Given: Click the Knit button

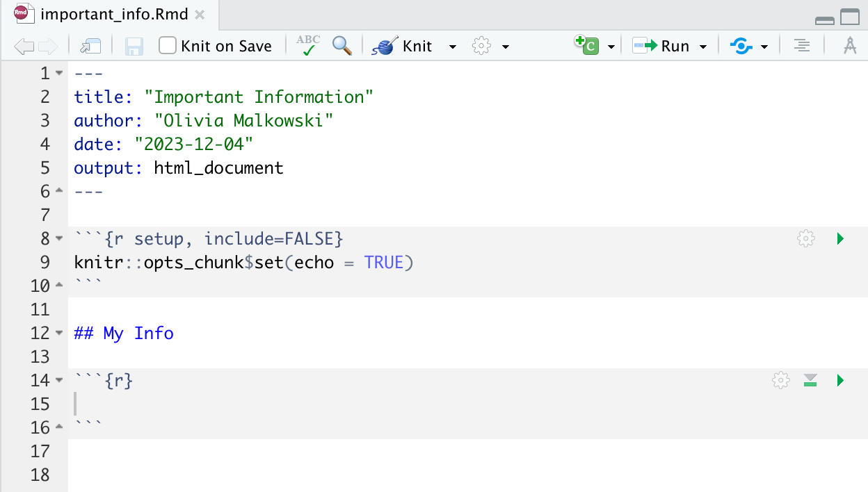Looking at the screenshot, I should [403, 47].
